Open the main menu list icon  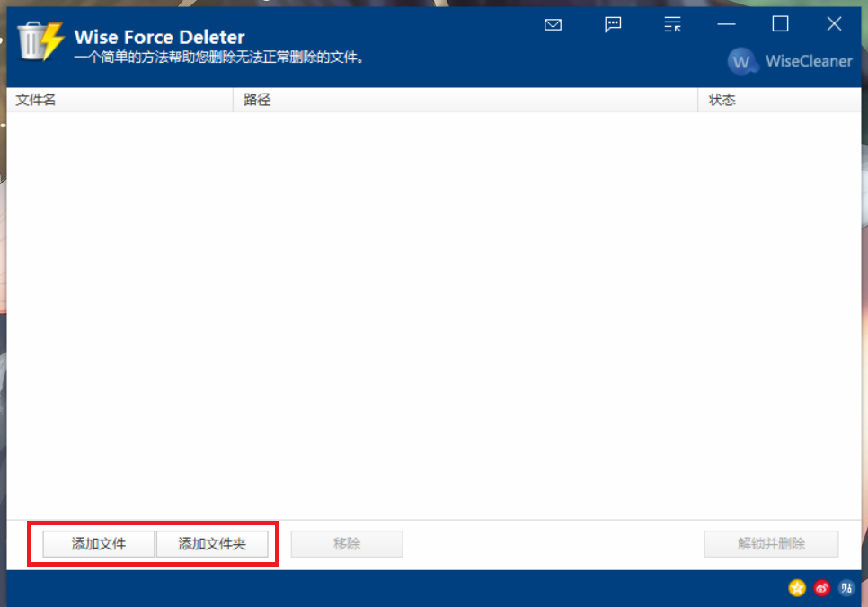[672, 24]
